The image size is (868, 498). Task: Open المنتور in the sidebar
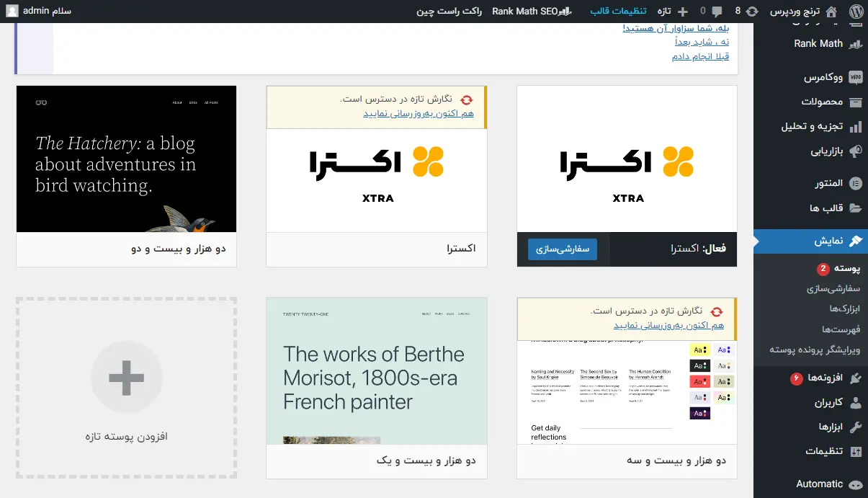829,184
